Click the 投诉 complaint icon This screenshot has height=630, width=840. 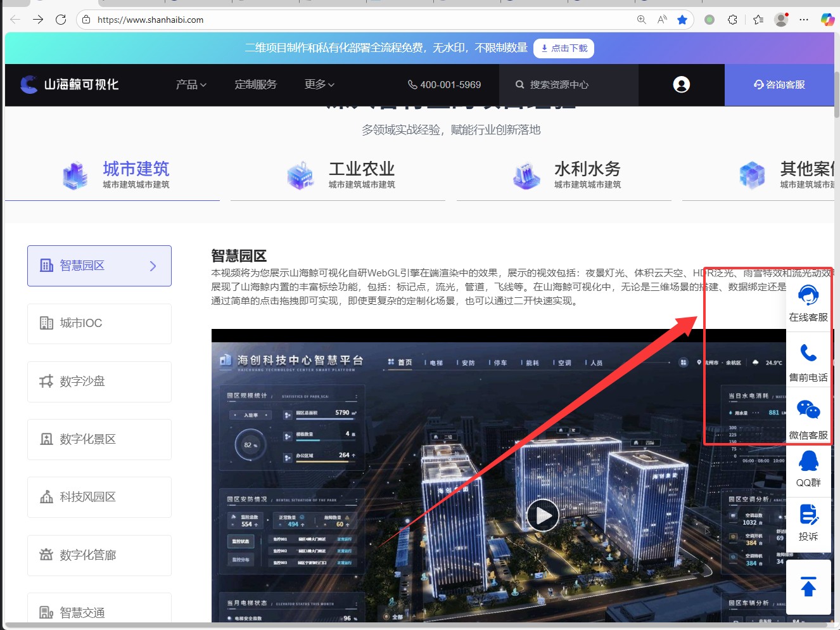808,515
